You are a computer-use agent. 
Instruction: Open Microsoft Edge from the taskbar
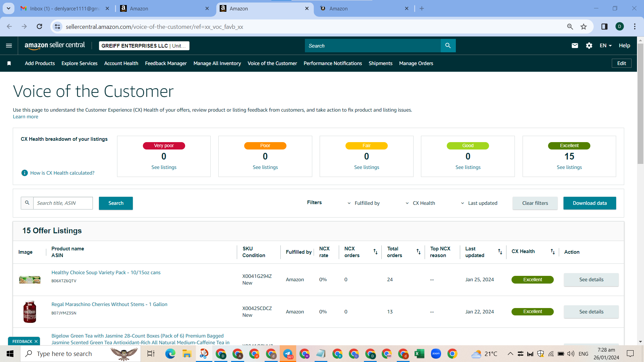pos(170,354)
